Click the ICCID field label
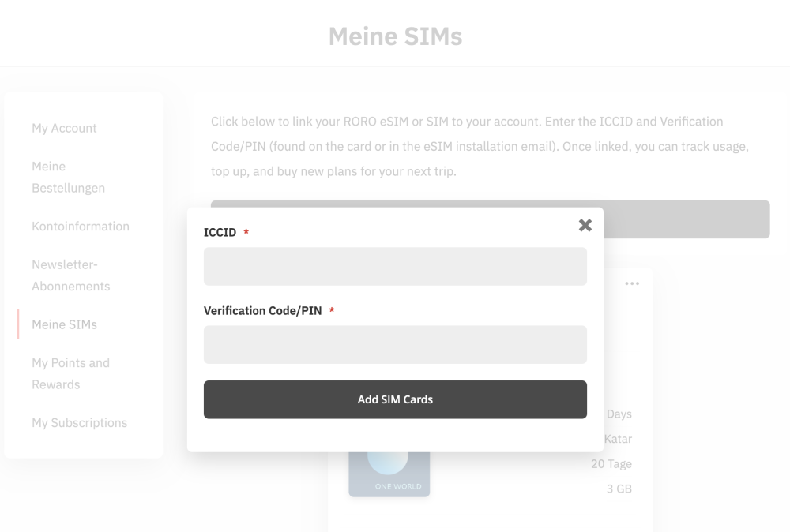Screen dimensions: 790x532 [220, 233]
